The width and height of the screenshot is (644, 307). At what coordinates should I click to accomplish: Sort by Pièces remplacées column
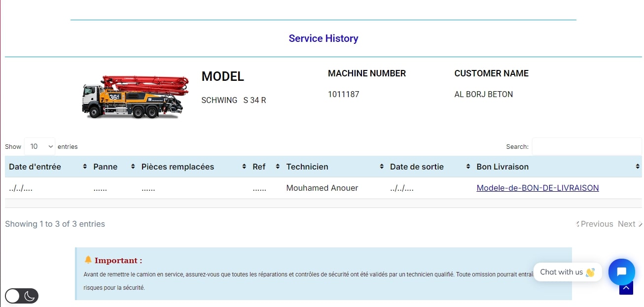pos(193,167)
